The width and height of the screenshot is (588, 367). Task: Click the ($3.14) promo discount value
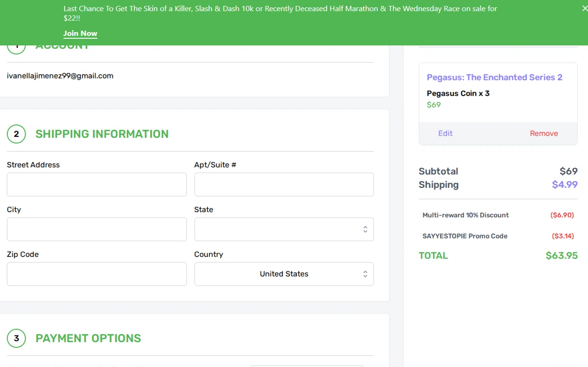coord(563,236)
